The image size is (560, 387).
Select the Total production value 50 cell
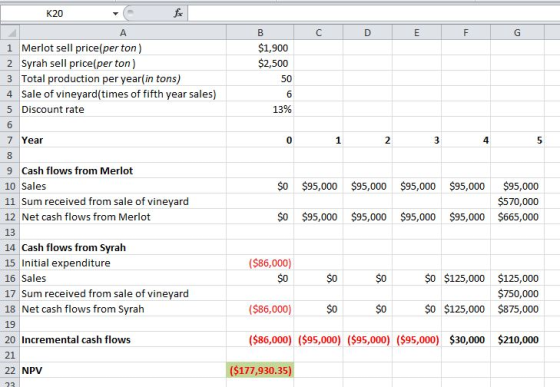tap(260, 79)
